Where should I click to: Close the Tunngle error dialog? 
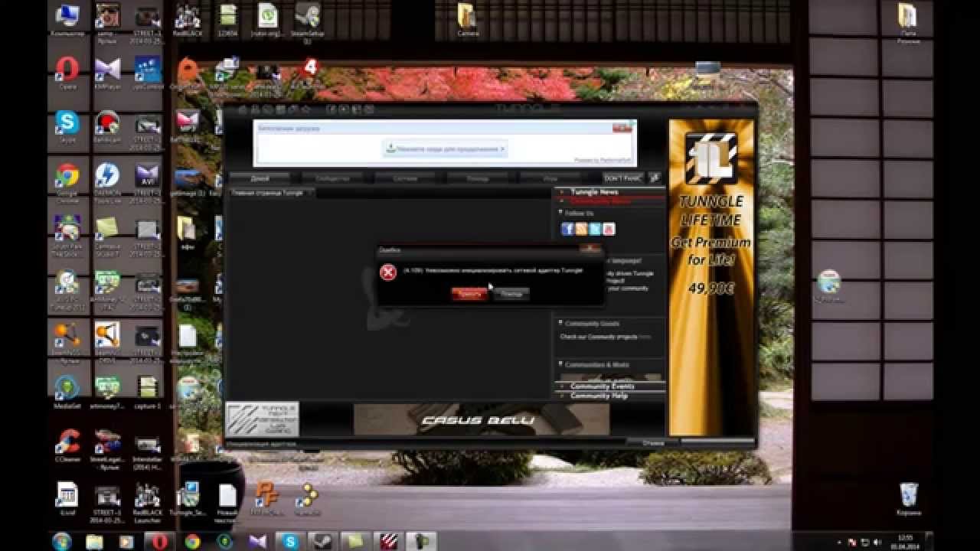pyautogui.click(x=590, y=249)
